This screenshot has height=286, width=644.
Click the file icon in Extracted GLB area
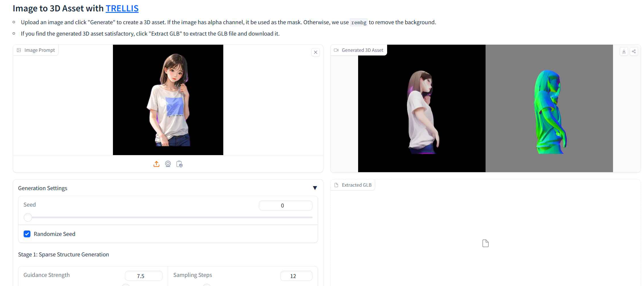click(485, 243)
